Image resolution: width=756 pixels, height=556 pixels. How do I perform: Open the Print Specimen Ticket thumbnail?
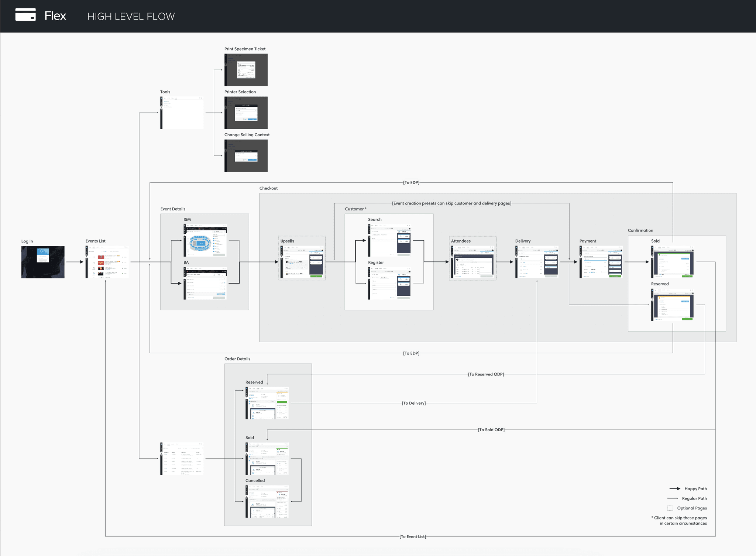point(246,70)
